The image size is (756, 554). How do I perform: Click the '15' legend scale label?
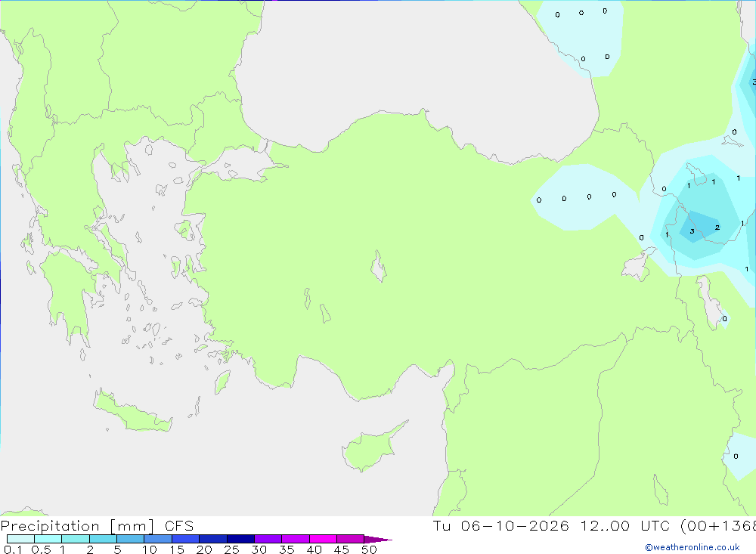click(177, 549)
